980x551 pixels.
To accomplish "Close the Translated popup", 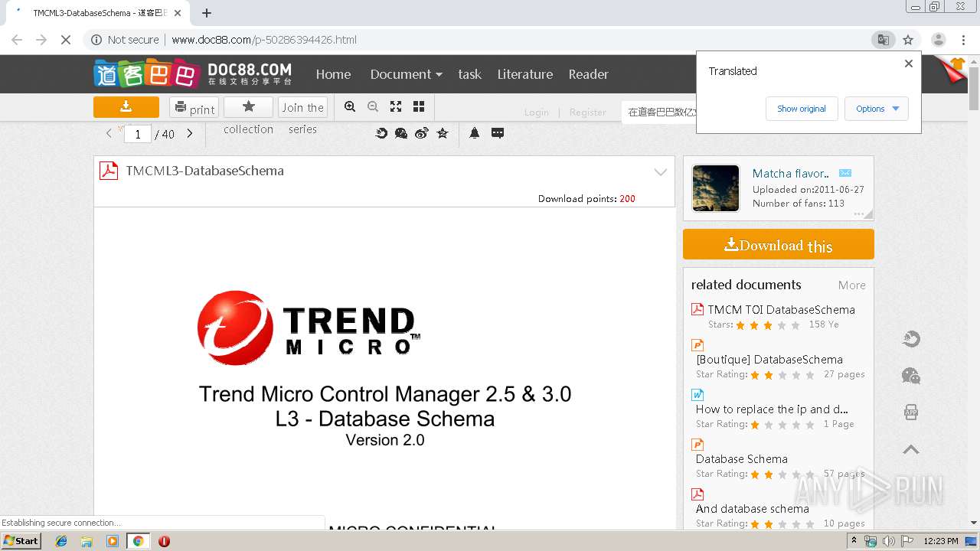I will coord(909,64).
